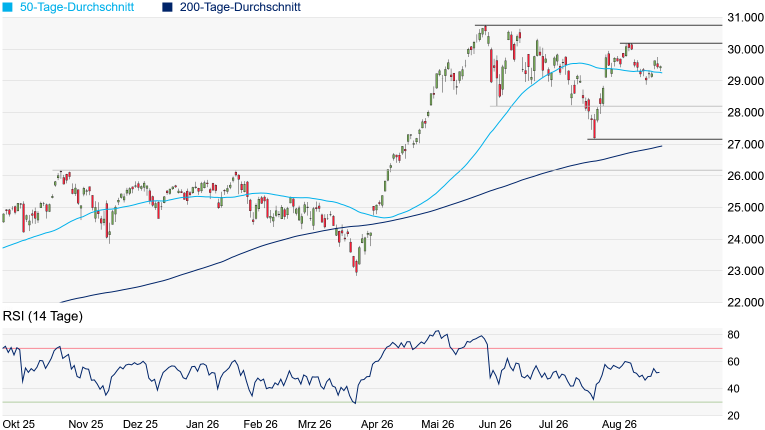Select the 50-Tage-Durchschnitt legend label

click(x=77, y=7)
